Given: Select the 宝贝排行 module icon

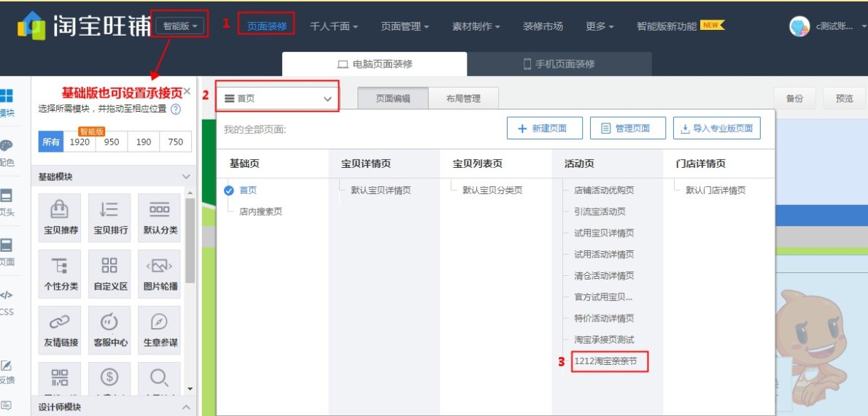Looking at the screenshot, I should click(x=109, y=217).
